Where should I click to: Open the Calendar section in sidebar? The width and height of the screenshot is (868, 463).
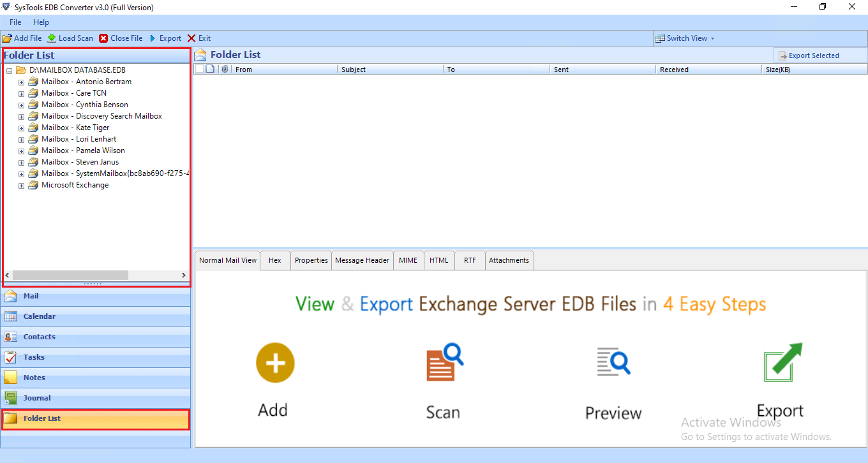(x=96, y=316)
